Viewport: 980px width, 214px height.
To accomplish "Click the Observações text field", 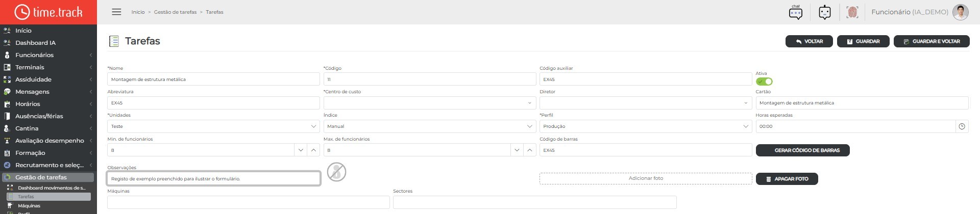I will (213, 178).
